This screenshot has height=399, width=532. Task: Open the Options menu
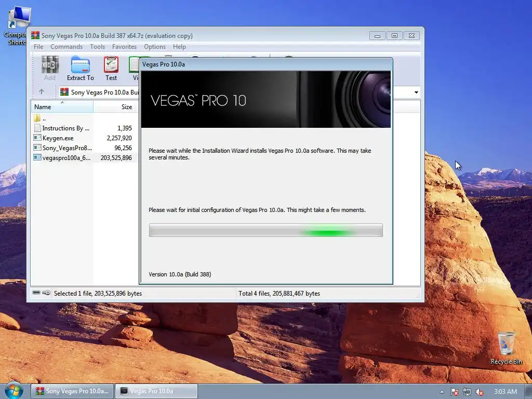point(155,47)
